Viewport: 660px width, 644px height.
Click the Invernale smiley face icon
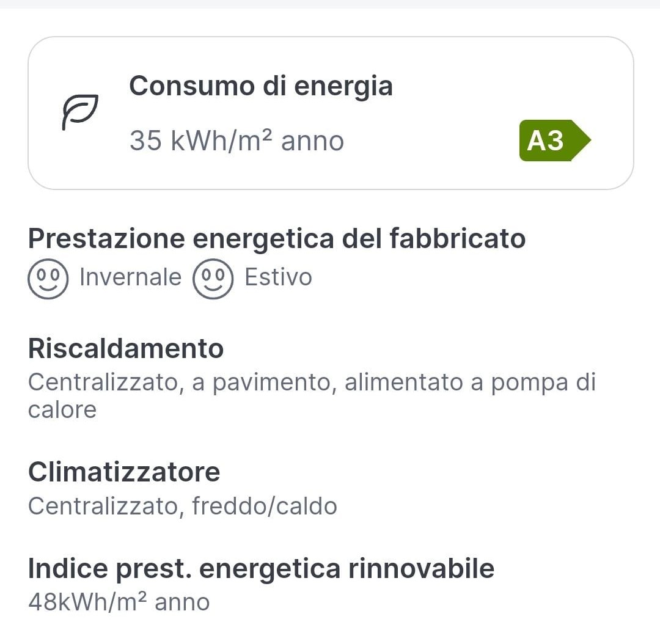click(x=48, y=279)
